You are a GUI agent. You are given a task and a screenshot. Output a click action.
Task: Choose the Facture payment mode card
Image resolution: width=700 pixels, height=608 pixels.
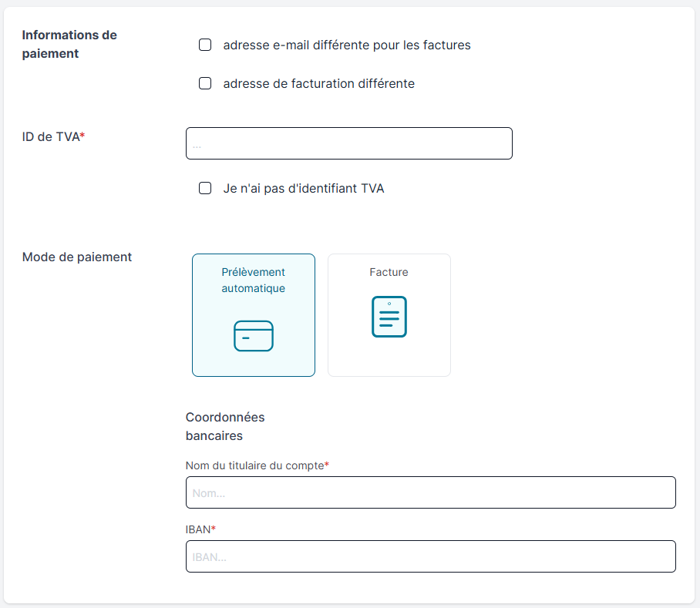coord(389,315)
